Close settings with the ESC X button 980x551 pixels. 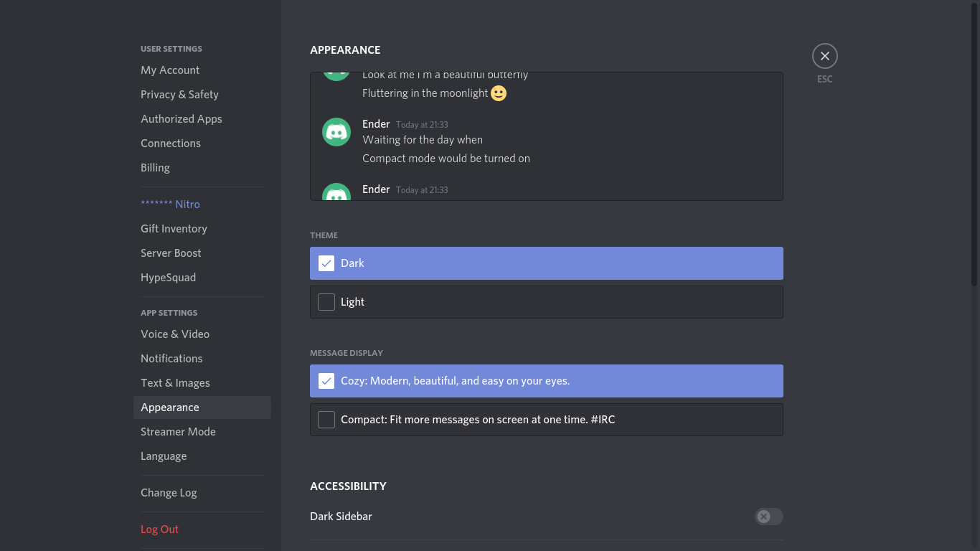pyautogui.click(x=825, y=56)
